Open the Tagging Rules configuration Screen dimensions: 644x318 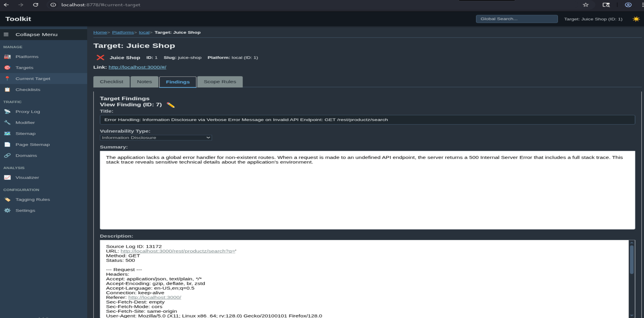33,199
